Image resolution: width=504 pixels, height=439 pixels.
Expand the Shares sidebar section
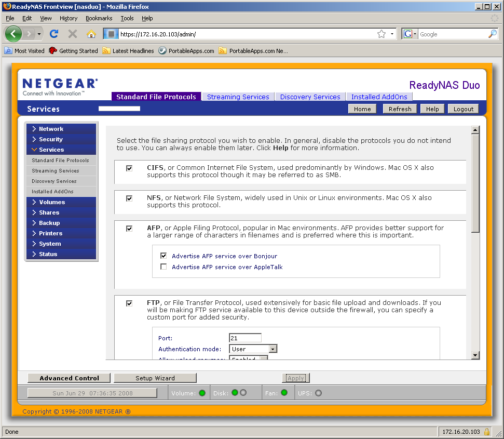61,212
